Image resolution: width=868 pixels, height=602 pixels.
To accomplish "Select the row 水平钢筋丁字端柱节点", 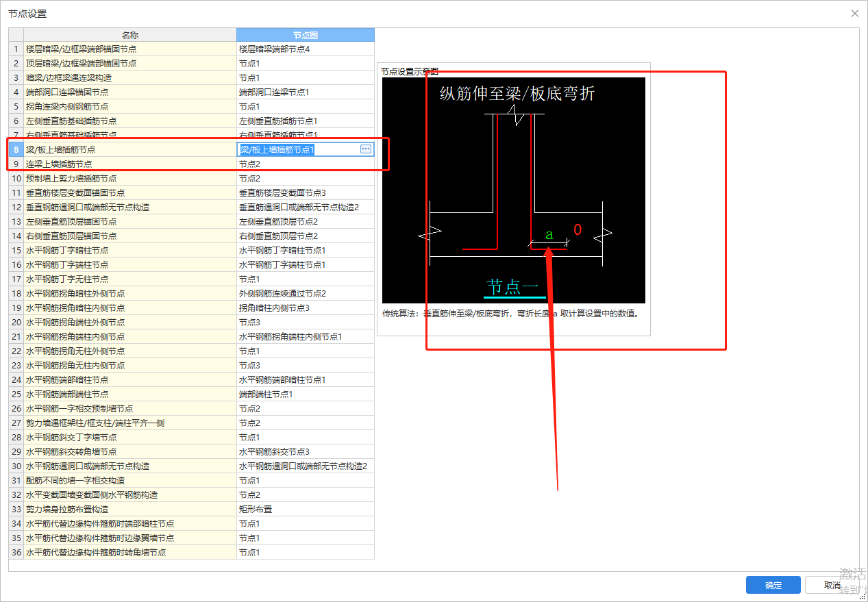I will point(192,264).
